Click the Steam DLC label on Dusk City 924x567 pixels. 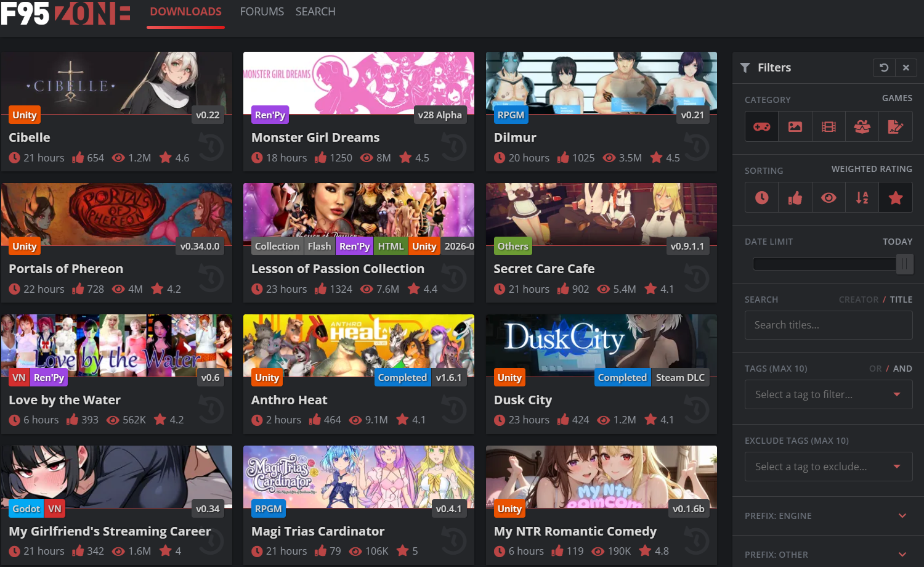[x=680, y=378]
